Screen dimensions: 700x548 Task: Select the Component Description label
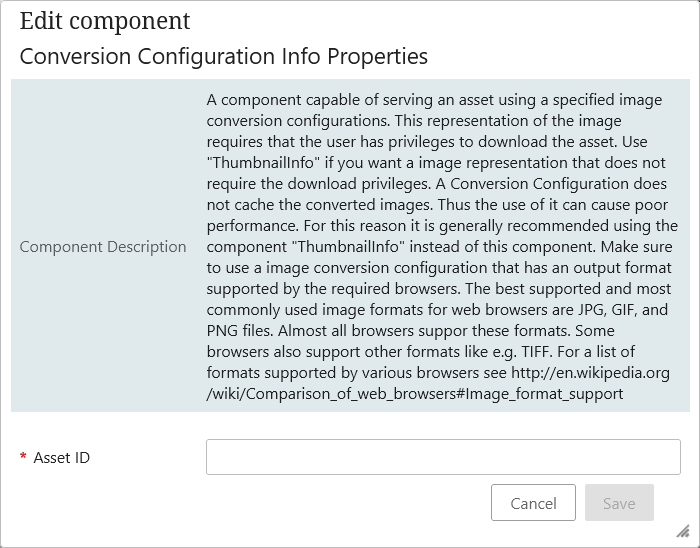[x=103, y=247]
